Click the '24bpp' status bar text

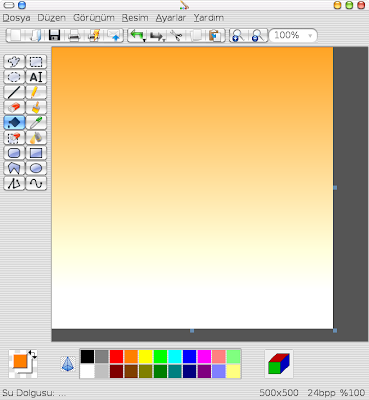321,393
